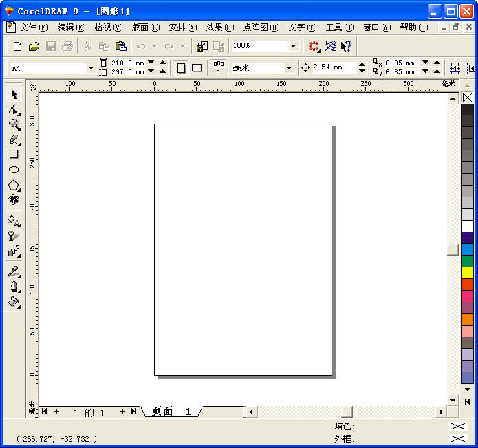Go to last page button
Viewport: 478px width, 448px height.
click(134, 412)
